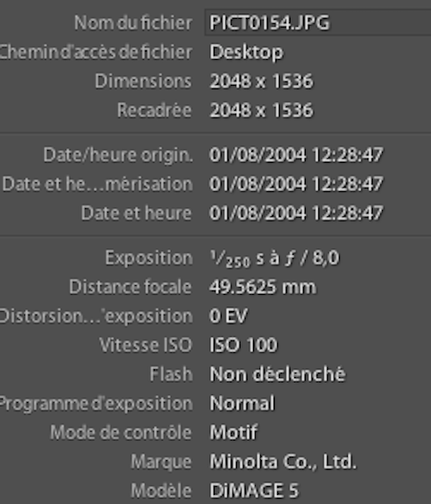Click the Modèle value DiMAGE 5

(x=254, y=491)
